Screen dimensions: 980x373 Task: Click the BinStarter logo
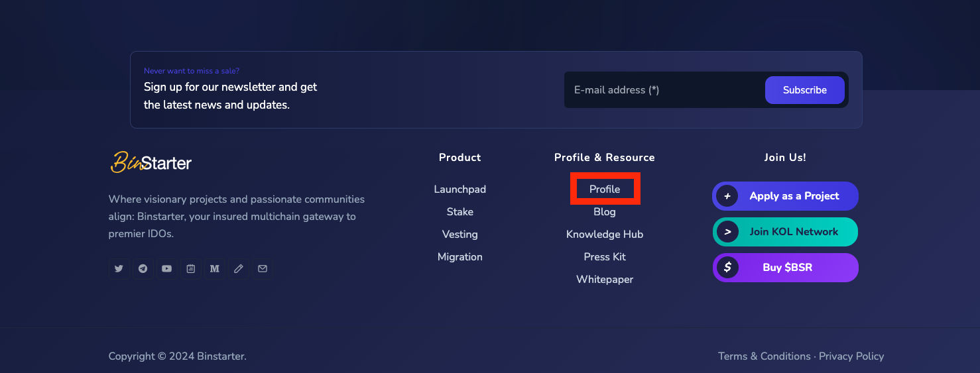pyautogui.click(x=151, y=162)
